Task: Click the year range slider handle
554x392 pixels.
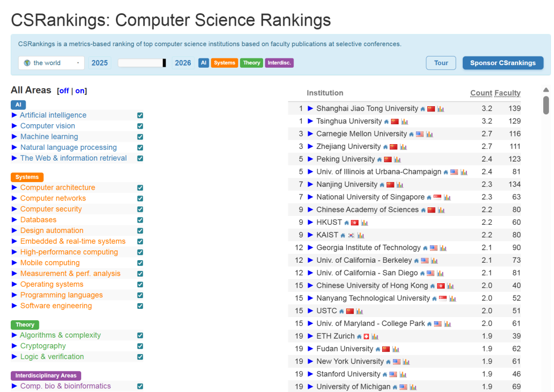Action: click(164, 63)
